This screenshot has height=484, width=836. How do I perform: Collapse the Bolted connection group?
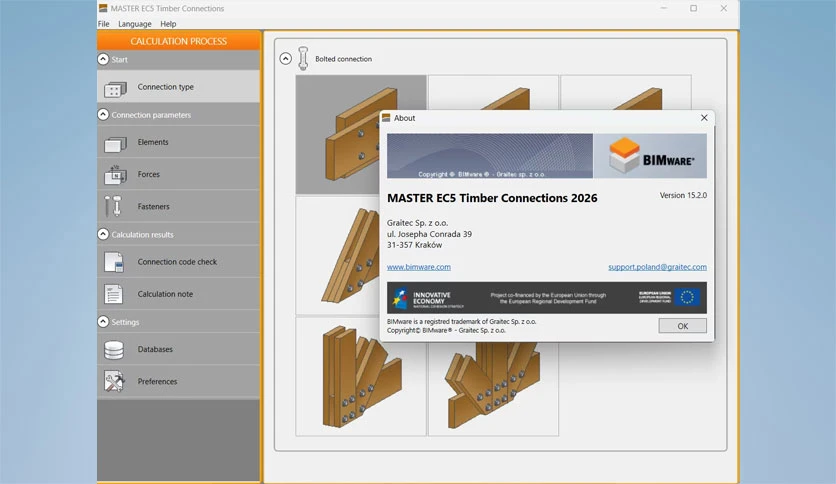(x=285, y=59)
